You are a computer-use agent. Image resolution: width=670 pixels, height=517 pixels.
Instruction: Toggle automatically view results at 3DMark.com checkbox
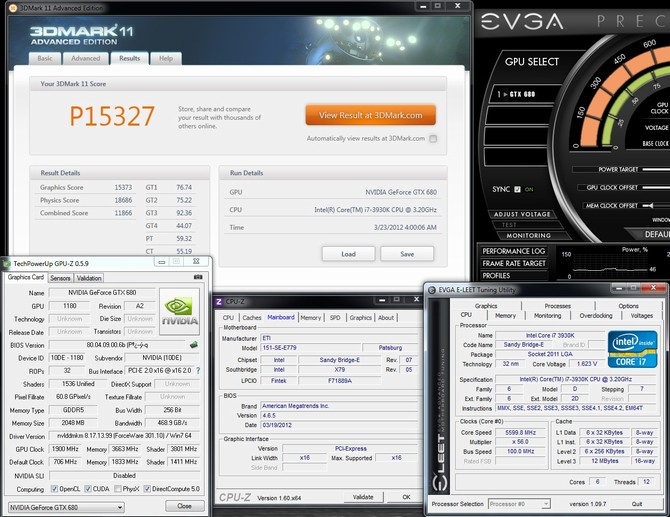(433, 138)
